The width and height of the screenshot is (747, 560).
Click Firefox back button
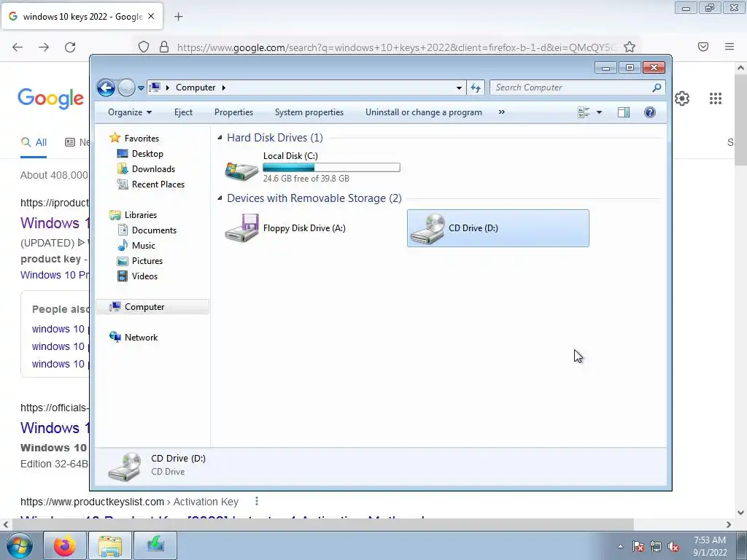coord(18,47)
